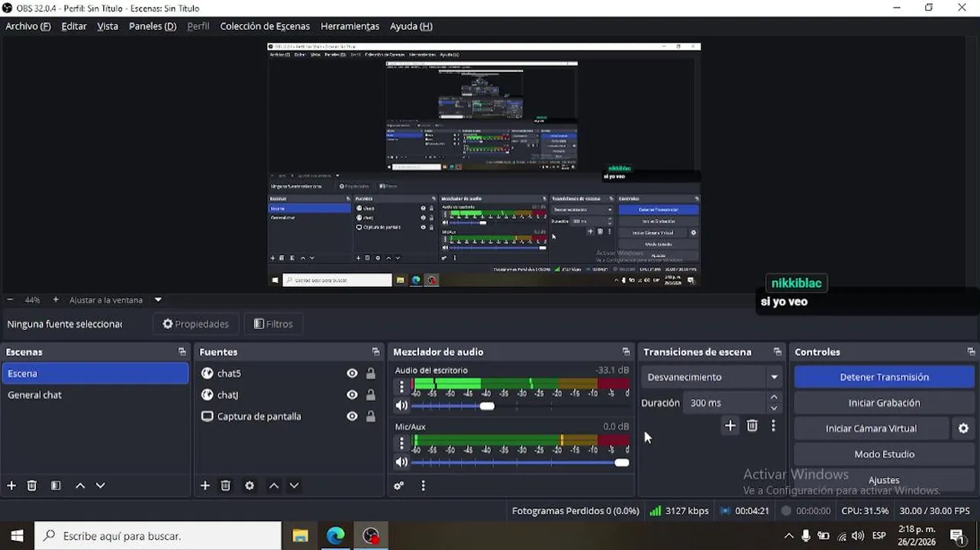Enable Modo Estudio
The width and height of the screenshot is (980, 550).
click(884, 454)
